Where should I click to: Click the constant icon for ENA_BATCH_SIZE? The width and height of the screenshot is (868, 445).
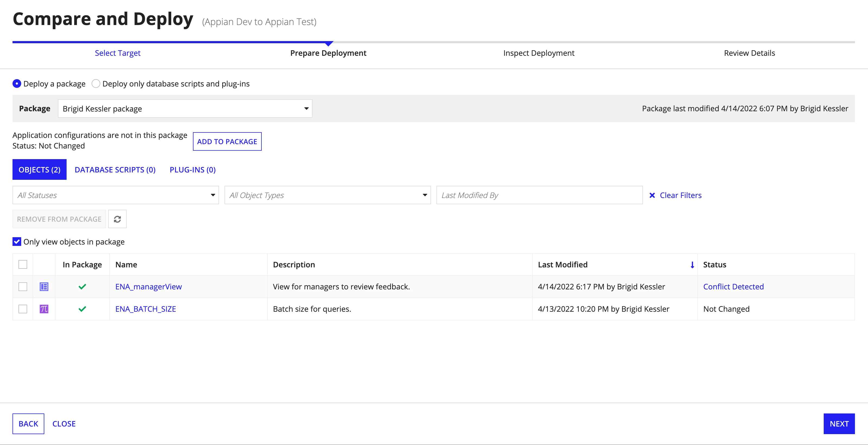click(44, 309)
